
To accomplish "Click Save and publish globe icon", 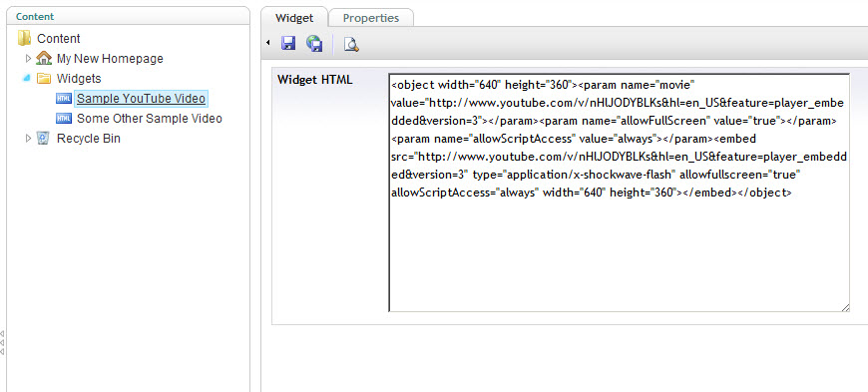I will pyautogui.click(x=314, y=43).
